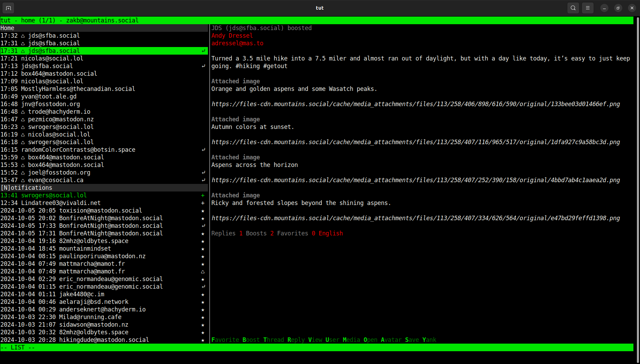
Task: Click the star icon next to toxision@mastodon.social
Action: [203, 211]
